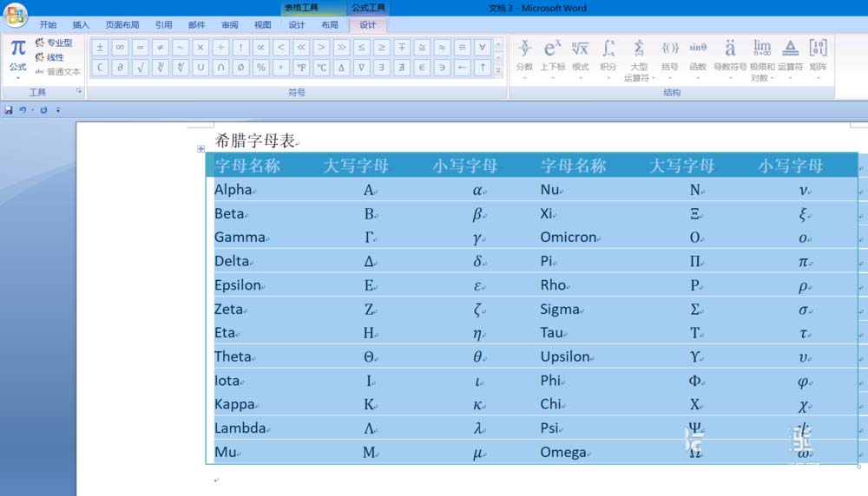Expand the 分数 (fraction) structures
868x496 pixels.
(524, 59)
